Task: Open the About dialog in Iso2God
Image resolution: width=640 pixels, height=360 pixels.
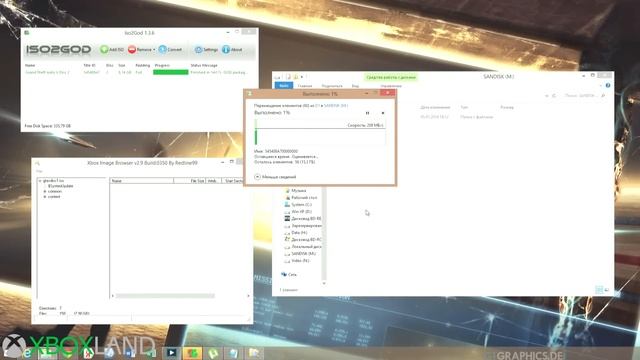Action: [232, 49]
